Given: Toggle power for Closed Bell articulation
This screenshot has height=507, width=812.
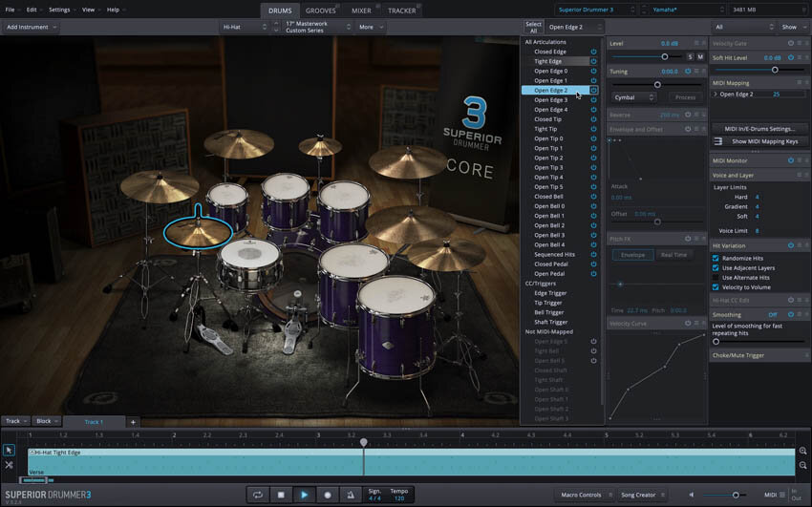Looking at the screenshot, I should (593, 197).
